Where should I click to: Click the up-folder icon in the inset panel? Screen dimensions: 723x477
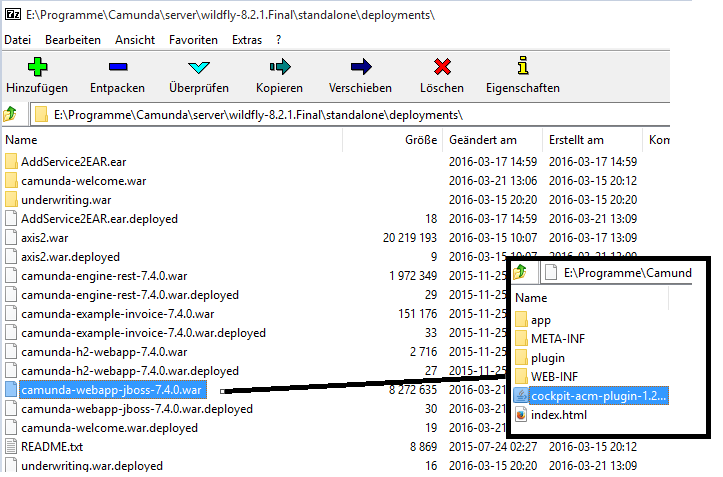tap(521, 272)
